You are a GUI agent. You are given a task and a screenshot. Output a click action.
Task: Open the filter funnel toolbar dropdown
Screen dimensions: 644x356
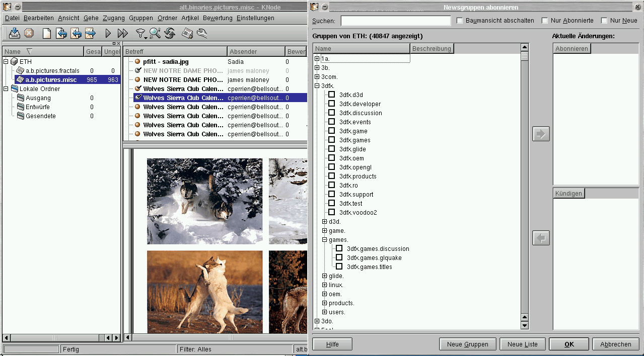click(x=141, y=34)
